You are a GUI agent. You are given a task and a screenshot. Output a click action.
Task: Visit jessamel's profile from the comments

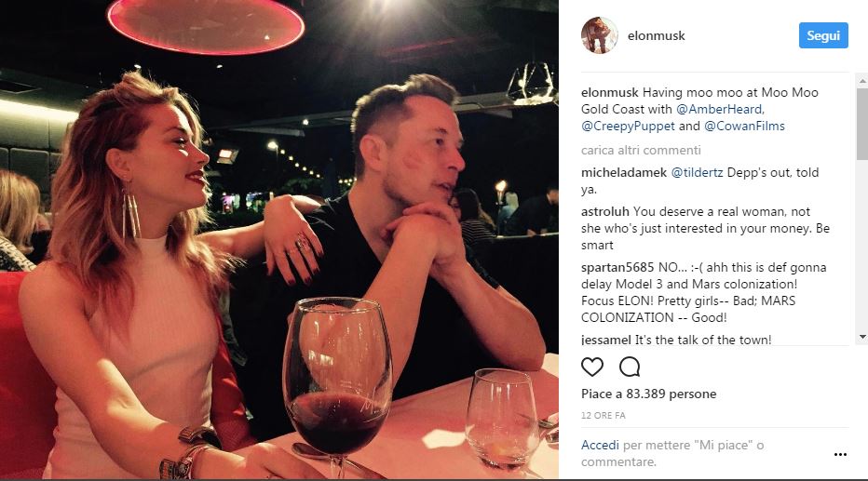606,340
